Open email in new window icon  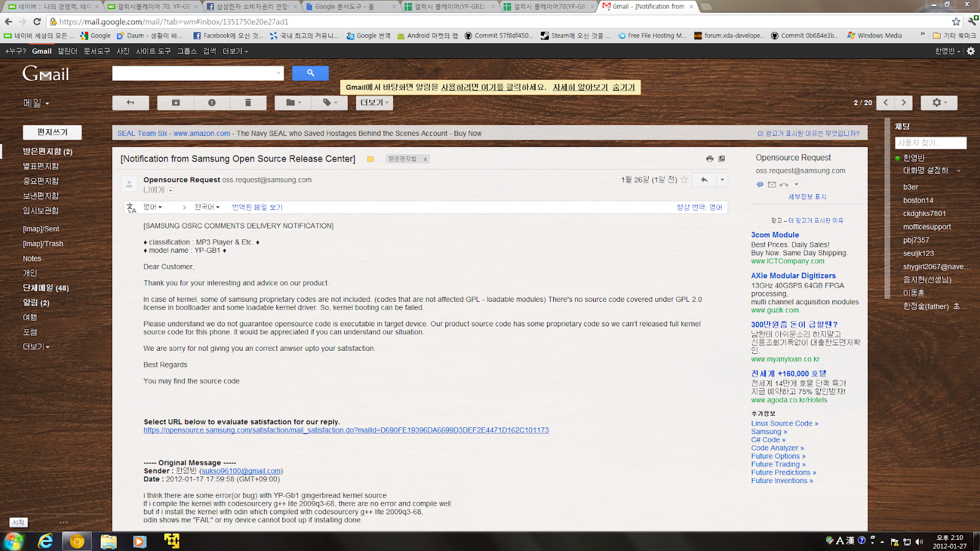(722, 159)
